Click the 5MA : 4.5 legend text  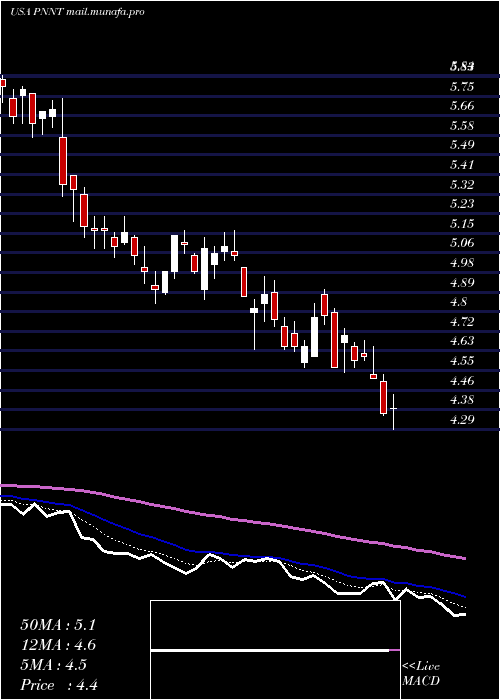pyautogui.click(x=54, y=665)
